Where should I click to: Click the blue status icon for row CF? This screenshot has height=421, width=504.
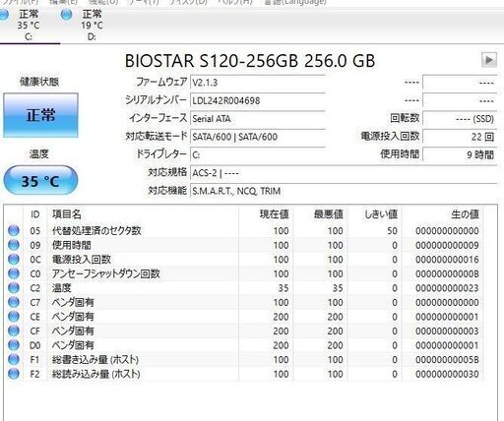pos(14,331)
